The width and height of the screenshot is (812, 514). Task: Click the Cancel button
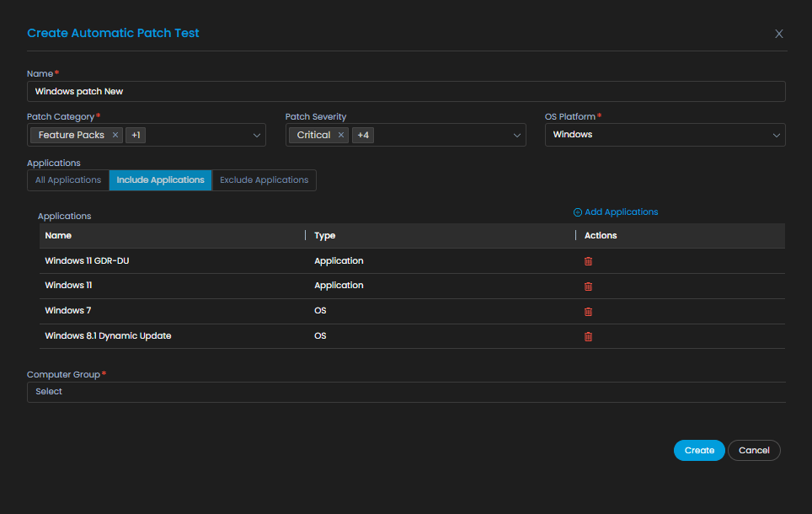[x=754, y=450]
